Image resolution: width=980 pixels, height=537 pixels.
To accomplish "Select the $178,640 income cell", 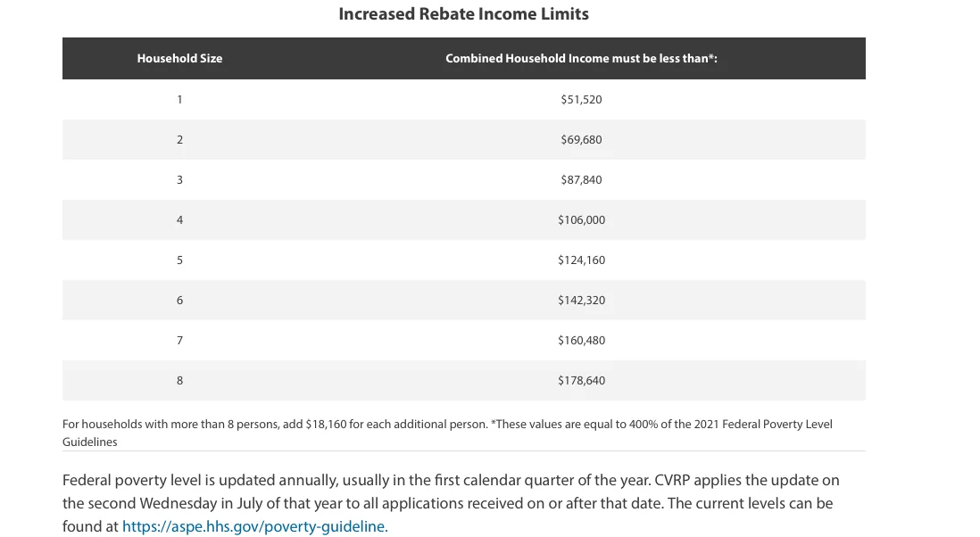I will (581, 380).
